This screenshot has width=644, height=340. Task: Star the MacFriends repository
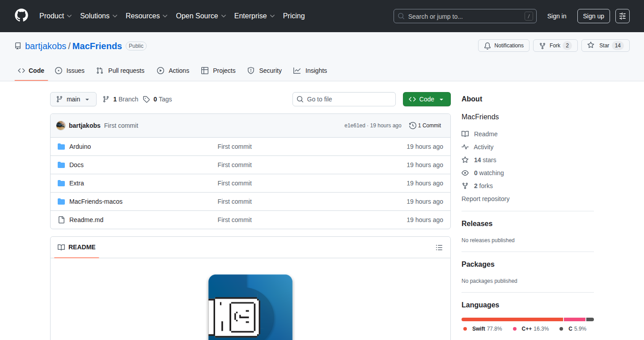606,46
